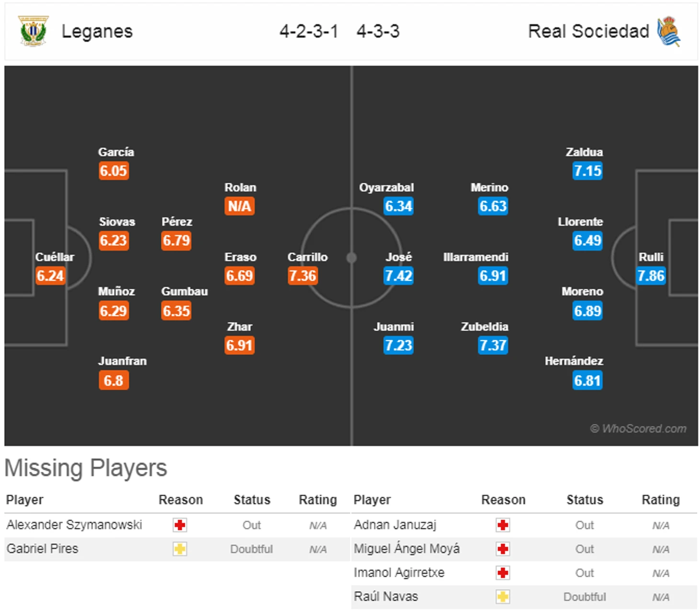699x616 pixels.
Task: Open the Real Sociedad team name link
Action: tap(588, 31)
